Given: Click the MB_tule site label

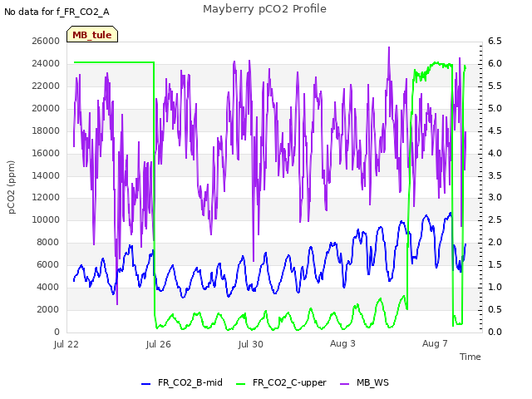Looking at the screenshot, I should (x=92, y=35).
